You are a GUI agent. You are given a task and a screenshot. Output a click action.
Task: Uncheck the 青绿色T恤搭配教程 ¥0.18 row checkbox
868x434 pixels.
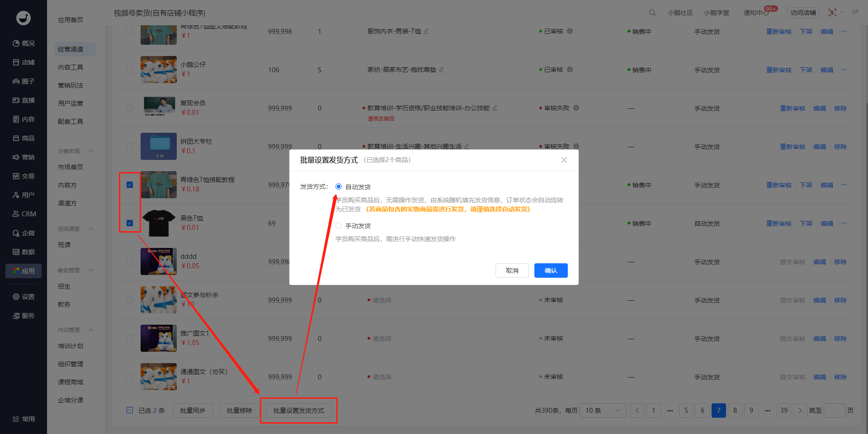[x=130, y=185]
